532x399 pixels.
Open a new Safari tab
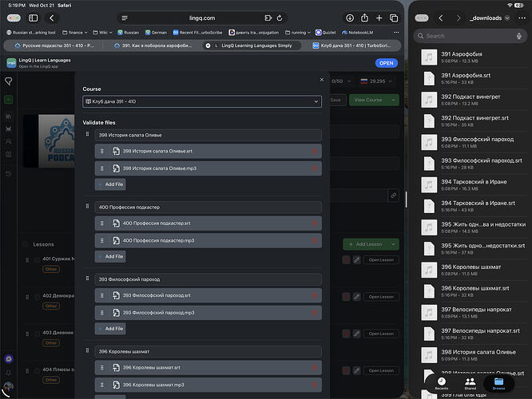click(x=379, y=18)
